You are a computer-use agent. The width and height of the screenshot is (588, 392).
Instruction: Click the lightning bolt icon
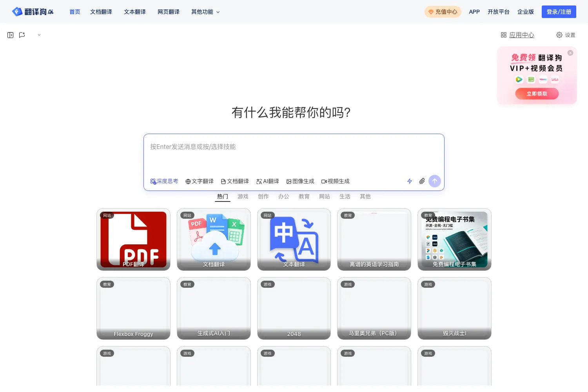[x=410, y=181]
